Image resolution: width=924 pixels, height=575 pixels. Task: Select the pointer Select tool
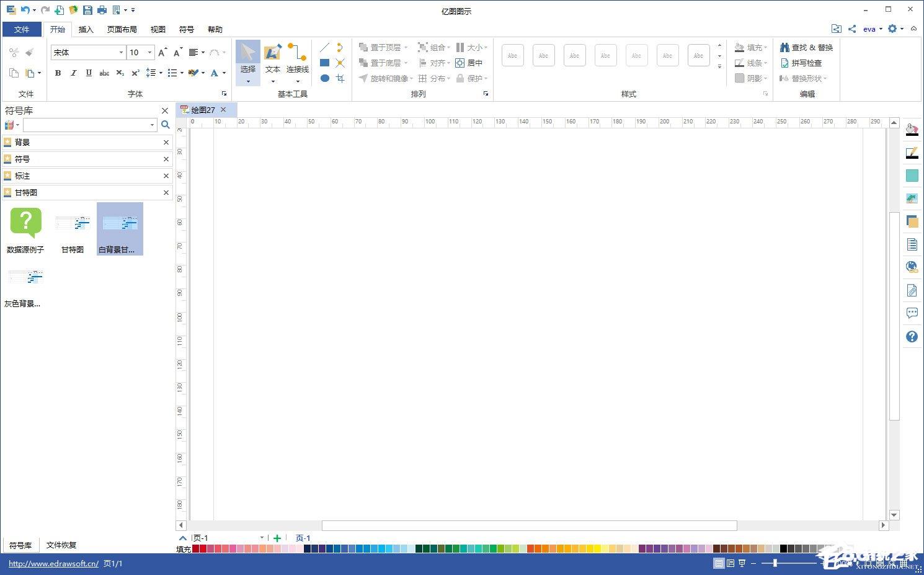(248, 63)
